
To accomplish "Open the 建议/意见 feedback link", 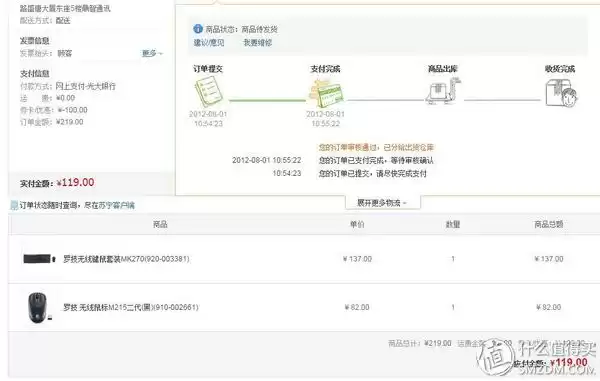I will pyautogui.click(x=209, y=42).
